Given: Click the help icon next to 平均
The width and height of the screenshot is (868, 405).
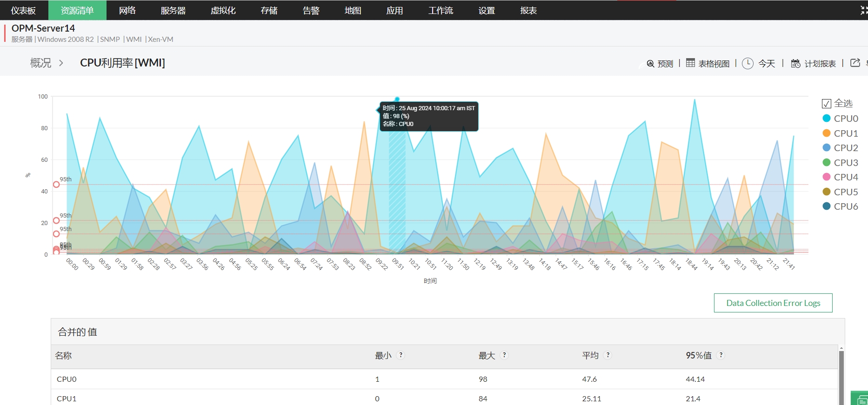Looking at the screenshot, I should coord(608,355).
